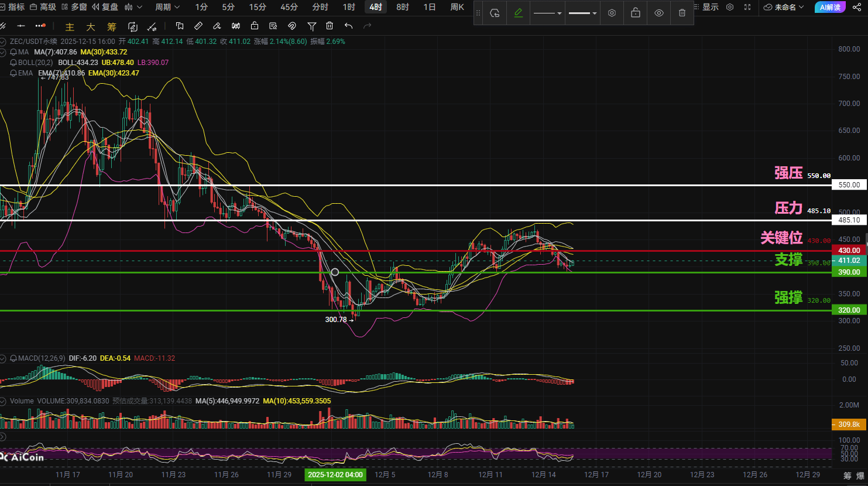The image size is (868, 486).
Task: Click the filter funnel icon
Action: 312,26
